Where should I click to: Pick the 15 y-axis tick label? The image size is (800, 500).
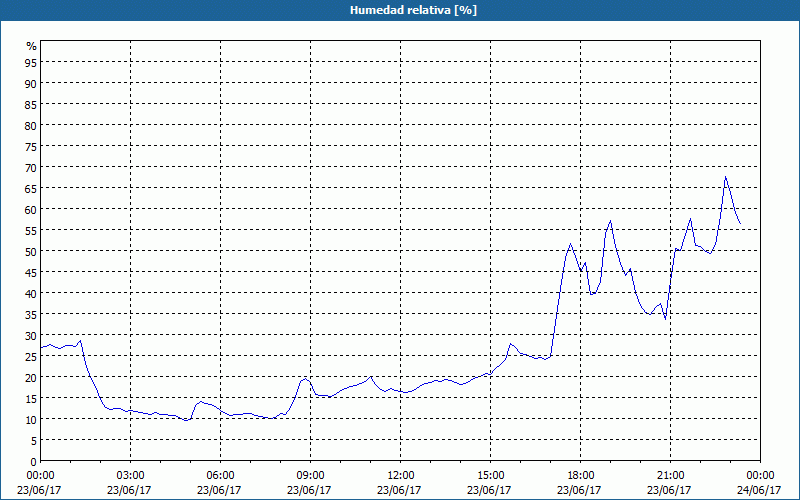tap(31, 398)
